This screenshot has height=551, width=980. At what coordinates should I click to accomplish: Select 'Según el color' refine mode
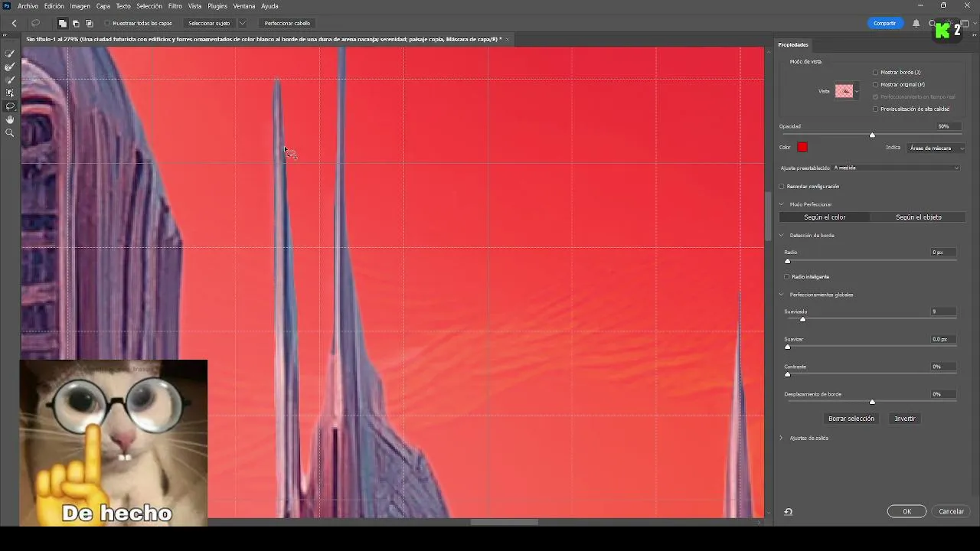[825, 217]
